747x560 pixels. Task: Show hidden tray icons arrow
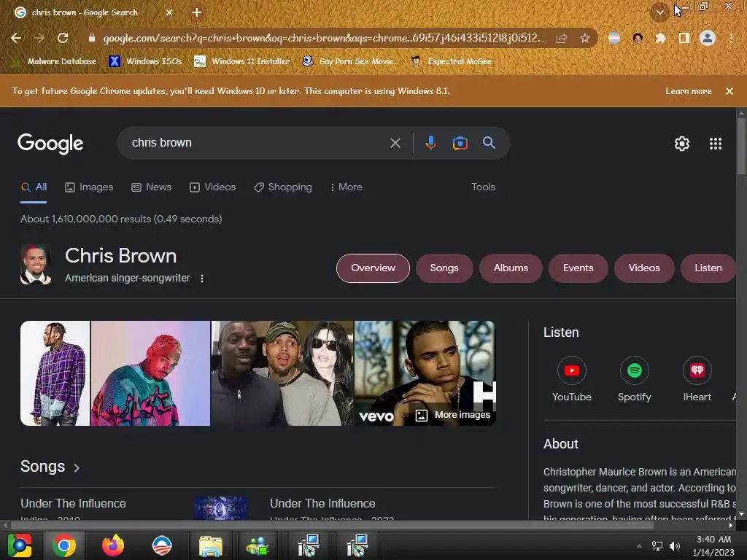click(x=639, y=546)
